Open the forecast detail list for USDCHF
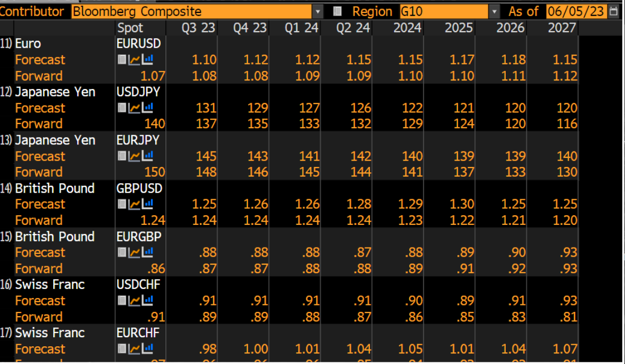 121,301
